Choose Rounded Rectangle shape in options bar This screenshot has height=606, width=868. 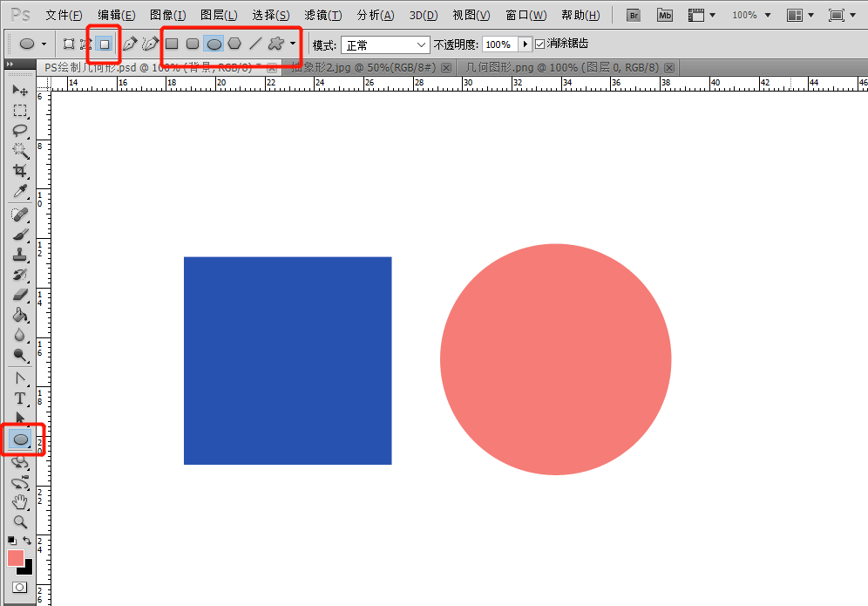(193, 44)
